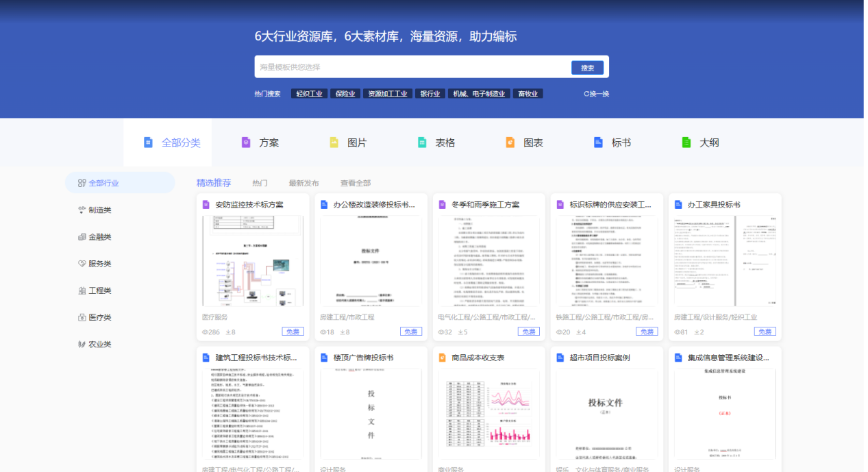The image size is (868, 472).
Task: Choose the 机械、电子制造业 hot search tag
Action: (x=479, y=94)
